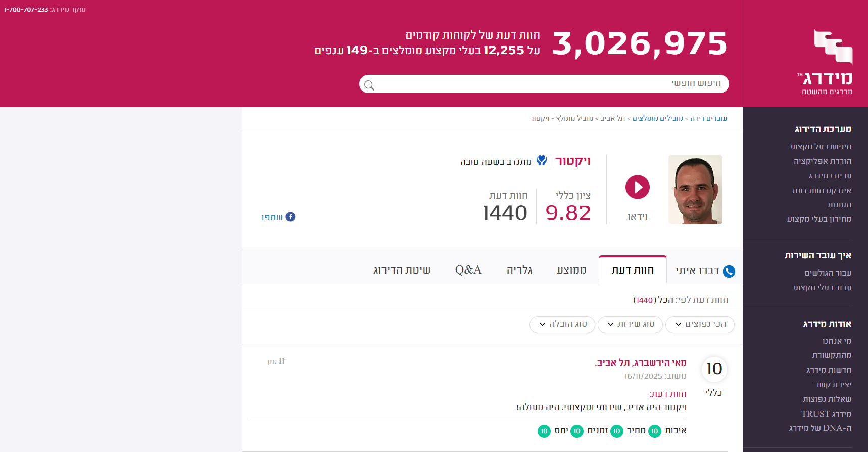Click the מחיר score 10 badge
This screenshot has width=868, height=452.
(x=617, y=431)
